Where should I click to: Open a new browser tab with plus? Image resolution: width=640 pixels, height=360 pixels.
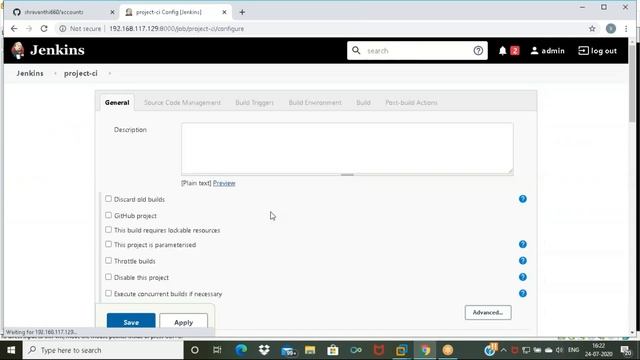[x=242, y=12]
